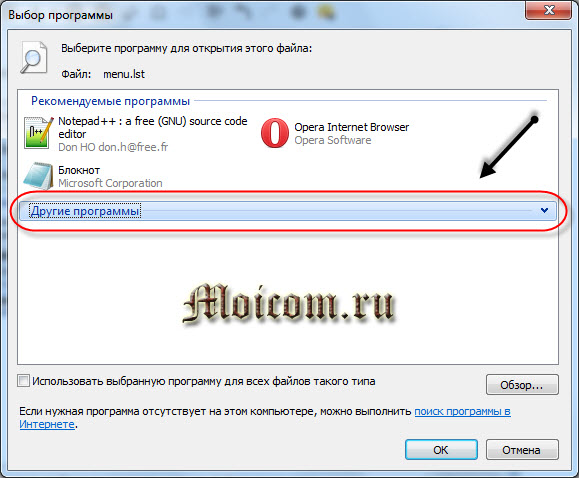Click the 'Opera Software' publisher text
Screen dimensions: 579x478
[333, 140]
